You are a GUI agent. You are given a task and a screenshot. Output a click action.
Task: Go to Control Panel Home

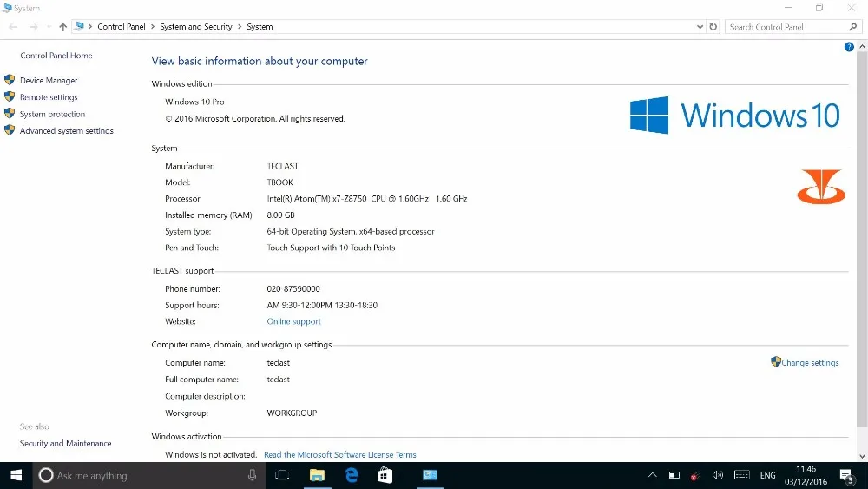click(56, 56)
